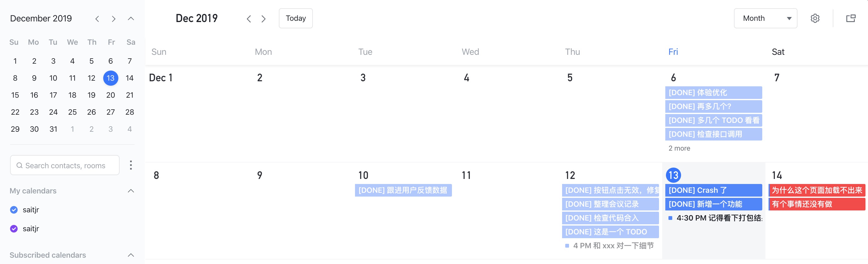
Task: Collapse the mini calendar panel
Action: coord(131,19)
